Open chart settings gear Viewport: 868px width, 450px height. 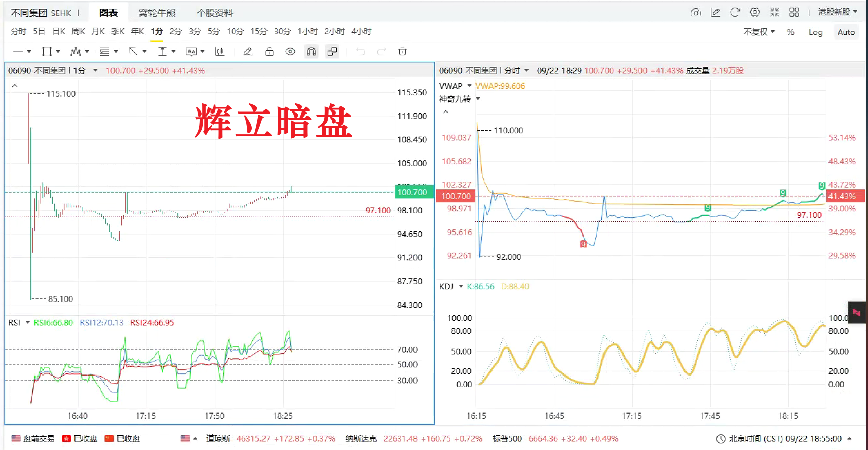point(755,12)
